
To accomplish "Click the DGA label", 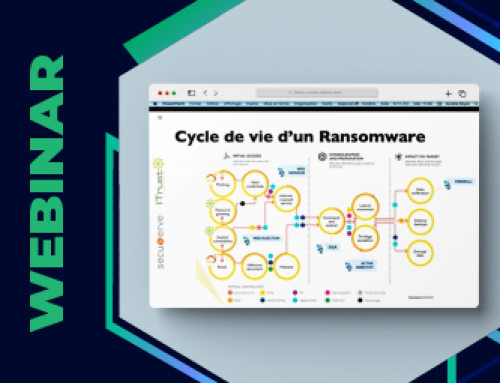I will [x=332, y=247].
